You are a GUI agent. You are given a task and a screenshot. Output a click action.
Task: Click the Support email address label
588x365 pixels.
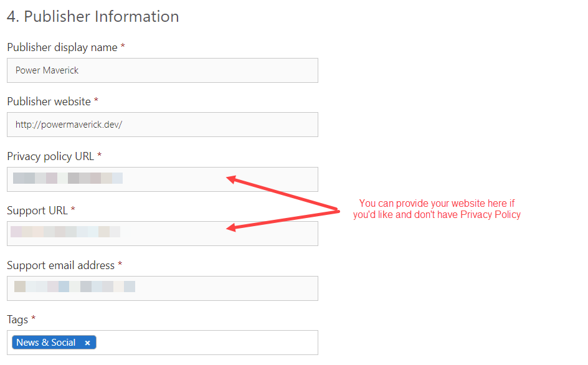[x=60, y=265]
